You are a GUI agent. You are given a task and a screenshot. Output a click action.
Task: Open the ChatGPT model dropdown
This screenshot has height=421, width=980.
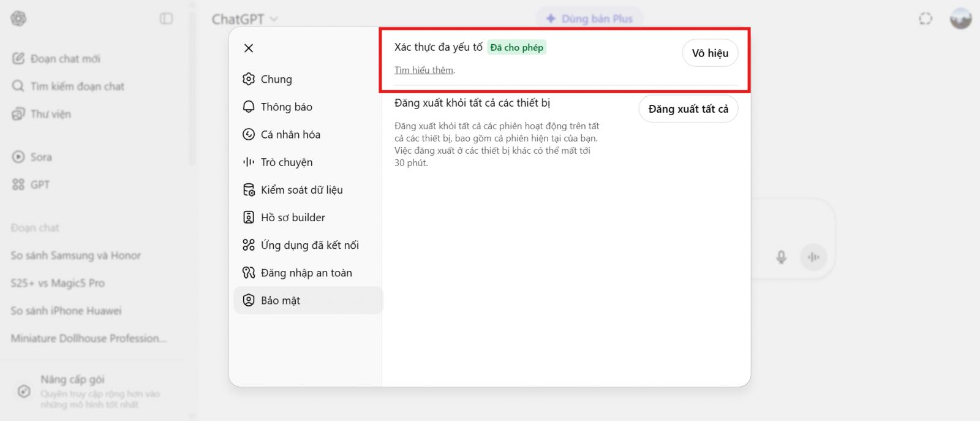coord(244,19)
